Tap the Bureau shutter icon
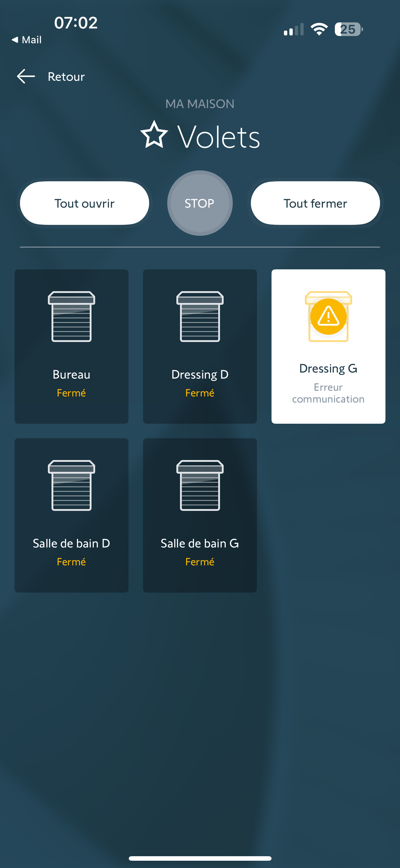The height and width of the screenshot is (868, 400). [72, 316]
